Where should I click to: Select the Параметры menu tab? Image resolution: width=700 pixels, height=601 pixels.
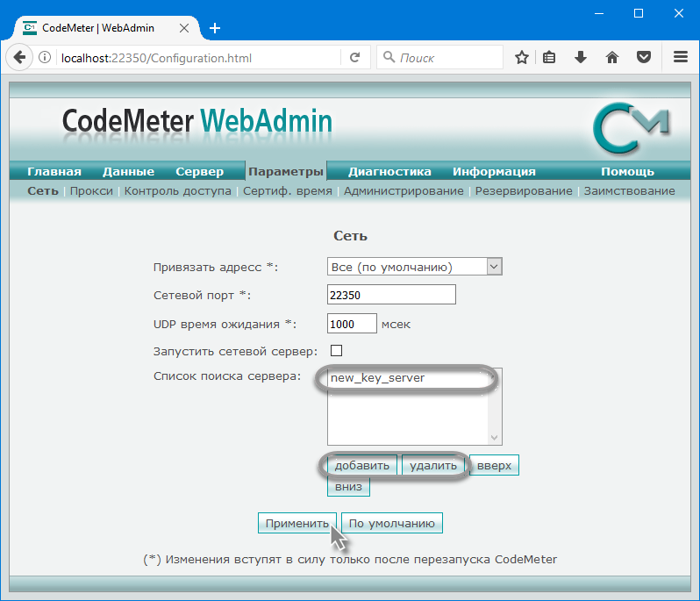286,171
